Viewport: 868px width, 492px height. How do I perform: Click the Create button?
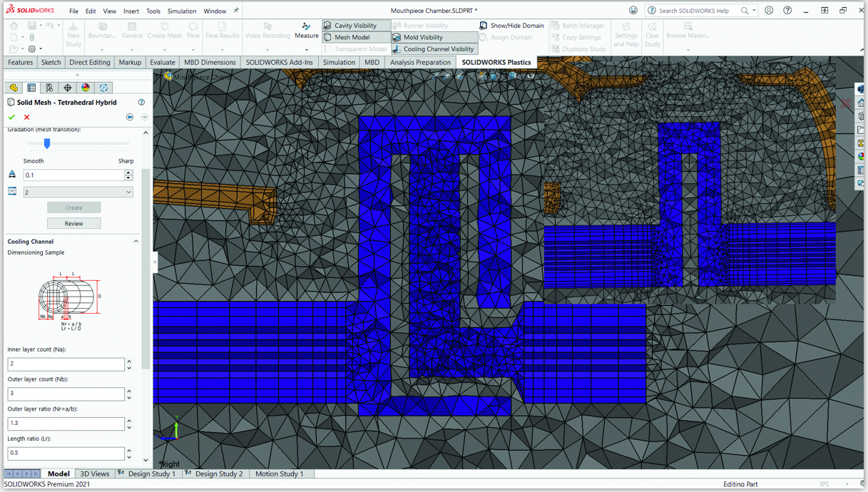pyautogui.click(x=73, y=207)
